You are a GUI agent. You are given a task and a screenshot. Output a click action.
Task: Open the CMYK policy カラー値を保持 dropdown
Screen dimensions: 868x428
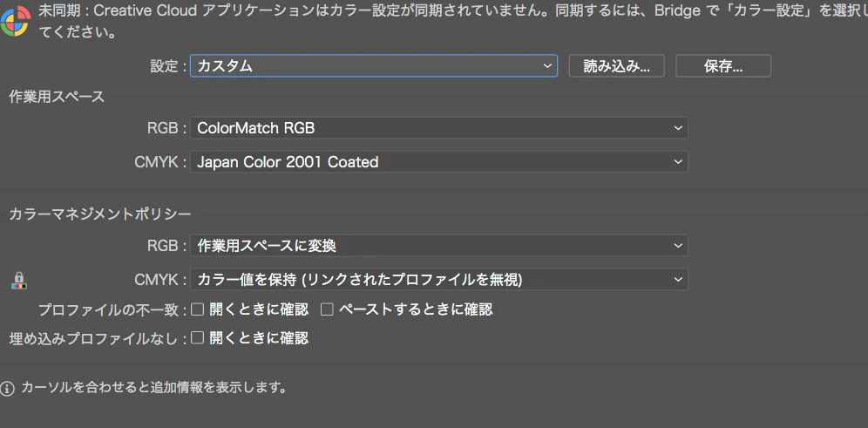pos(439,280)
